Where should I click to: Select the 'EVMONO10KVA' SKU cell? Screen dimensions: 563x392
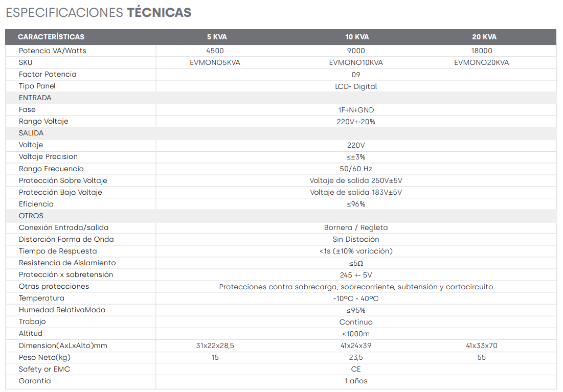coord(356,63)
